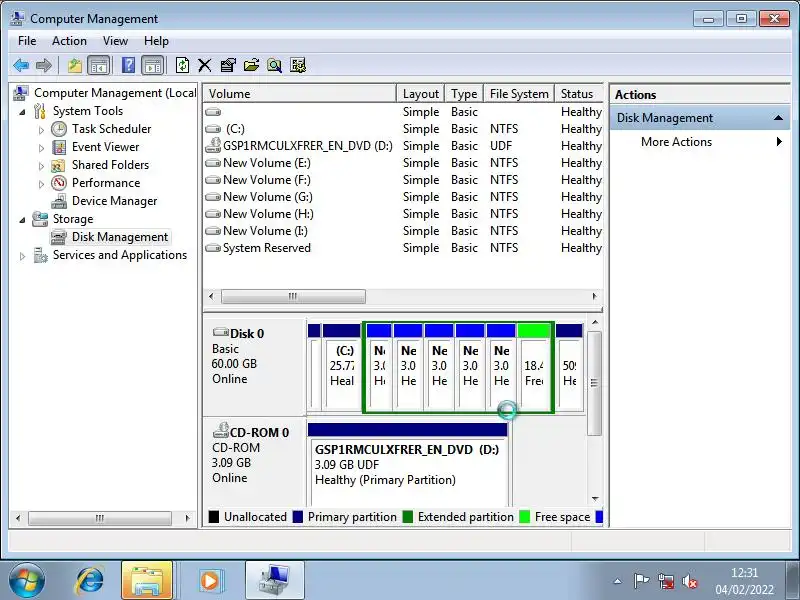Click the volume list horizontal scrollbar thumb

pyautogui.click(x=293, y=296)
